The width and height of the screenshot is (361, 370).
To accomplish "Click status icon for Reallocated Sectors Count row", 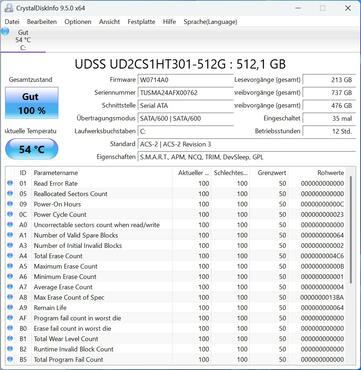I will [x=10, y=194].
